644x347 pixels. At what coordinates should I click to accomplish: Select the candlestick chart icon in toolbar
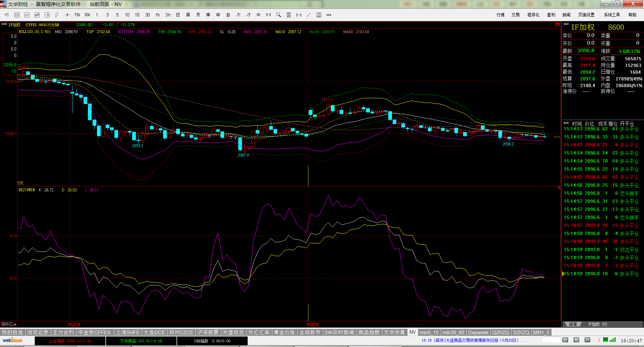(37, 15)
